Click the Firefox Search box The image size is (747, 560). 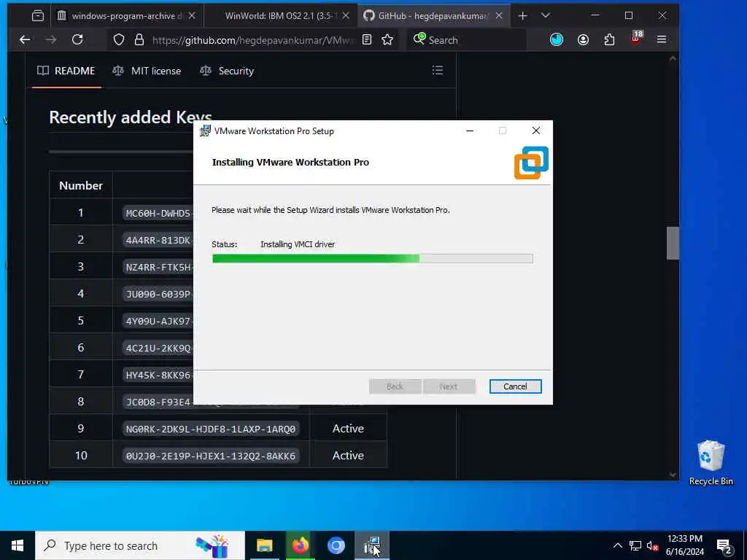tap(467, 40)
